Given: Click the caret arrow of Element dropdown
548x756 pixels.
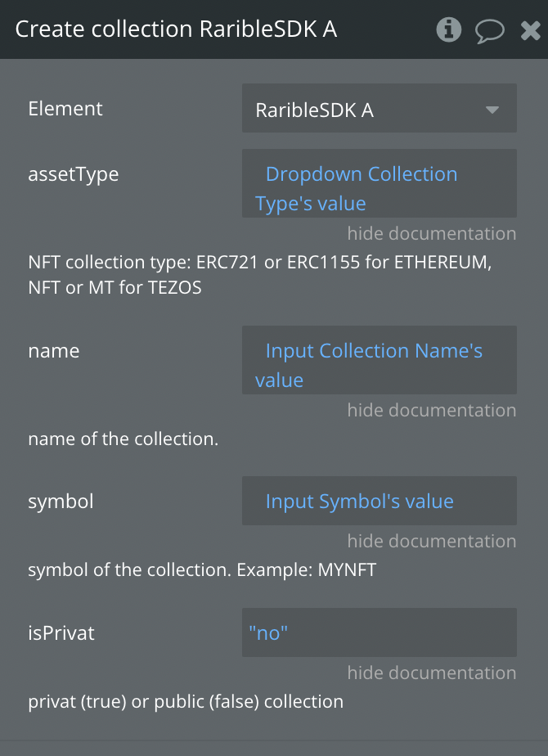Looking at the screenshot, I should (x=492, y=110).
